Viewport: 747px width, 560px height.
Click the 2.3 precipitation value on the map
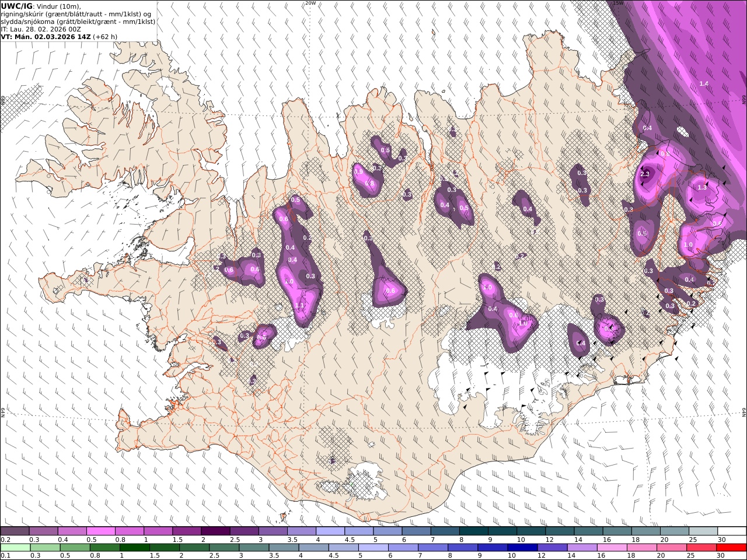645,174
